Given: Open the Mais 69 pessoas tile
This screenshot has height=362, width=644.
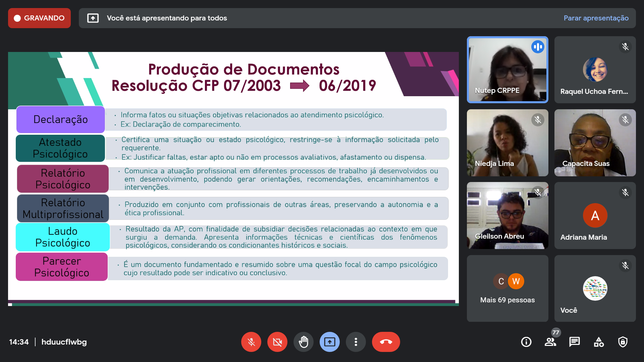Looking at the screenshot, I should point(507,288).
